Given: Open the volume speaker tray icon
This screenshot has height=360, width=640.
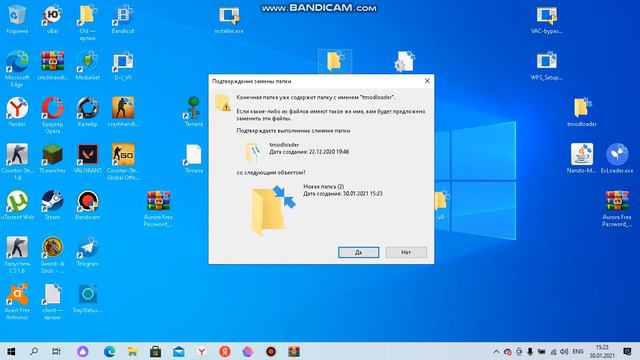Looking at the screenshot, I should pos(564,351).
